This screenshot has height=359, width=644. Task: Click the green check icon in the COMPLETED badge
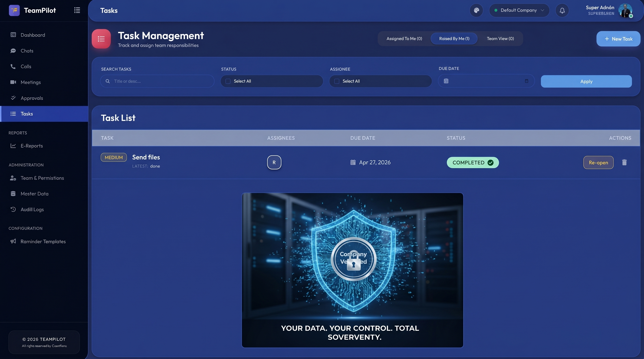coord(490,162)
